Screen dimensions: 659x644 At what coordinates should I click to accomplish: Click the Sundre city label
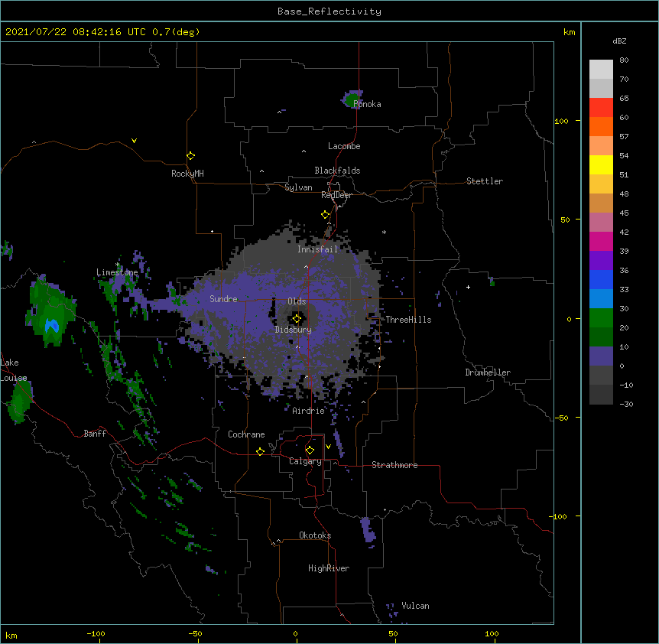click(223, 299)
